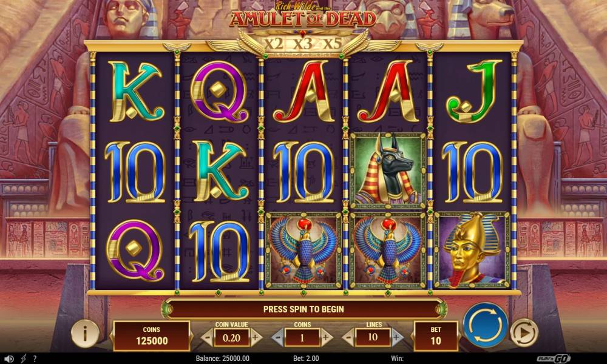Image resolution: width=607 pixels, height=364 pixels.
Task: Reduce the lines count with the minus arrow
Action: click(x=348, y=338)
